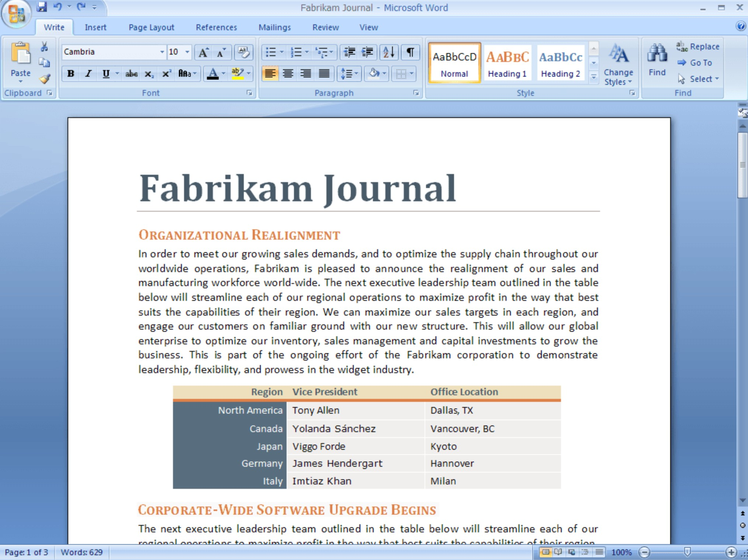
Task: Open the font name dropdown
Action: pyautogui.click(x=162, y=52)
